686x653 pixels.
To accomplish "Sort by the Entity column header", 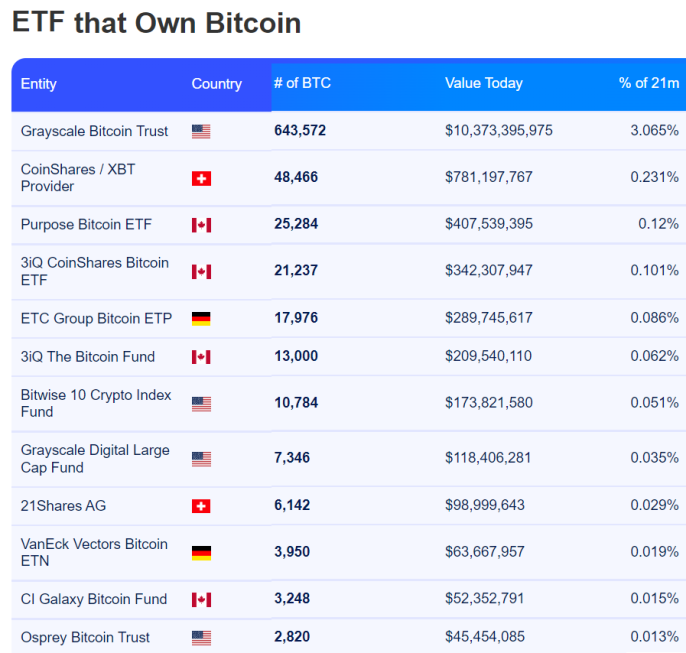I will point(38,84).
